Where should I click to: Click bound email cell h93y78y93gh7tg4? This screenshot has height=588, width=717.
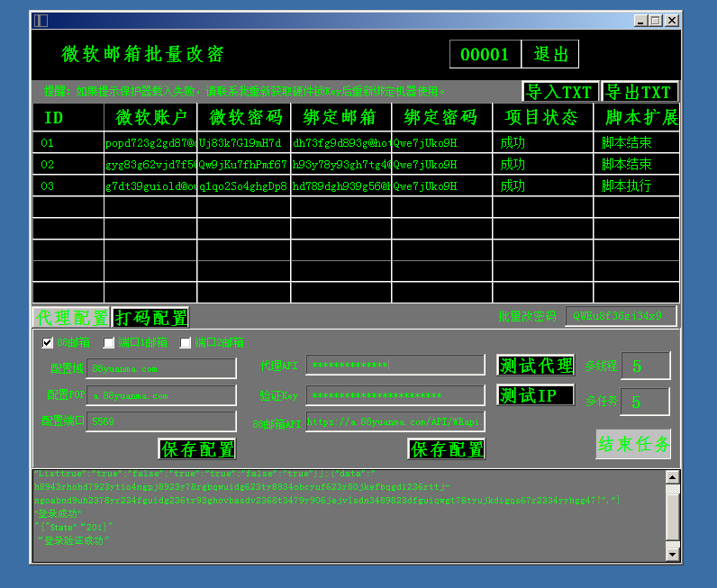tap(341, 165)
